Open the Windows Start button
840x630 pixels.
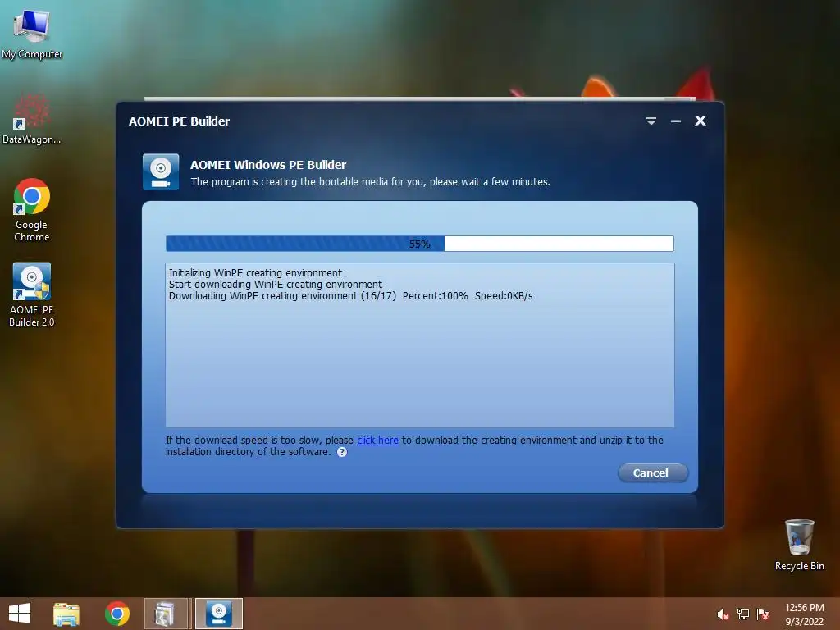pyautogui.click(x=20, y=614)
